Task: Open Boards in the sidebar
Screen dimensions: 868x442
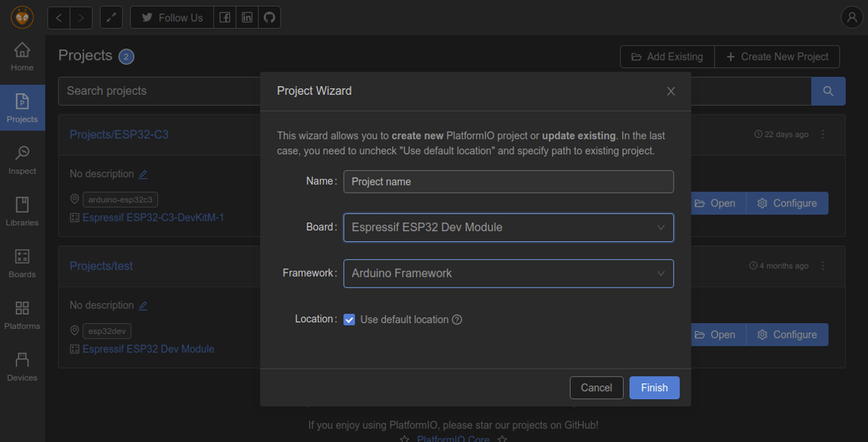Action: pos(22,263)
